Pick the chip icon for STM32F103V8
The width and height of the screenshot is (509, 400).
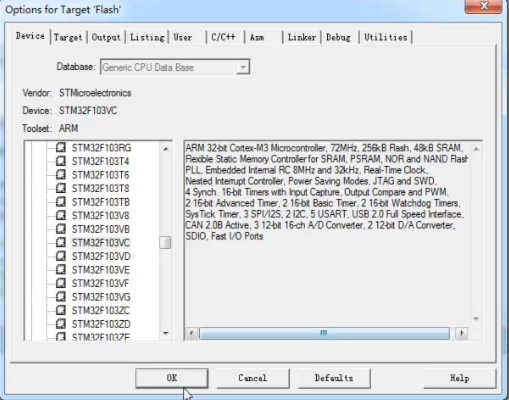point(61,215)
